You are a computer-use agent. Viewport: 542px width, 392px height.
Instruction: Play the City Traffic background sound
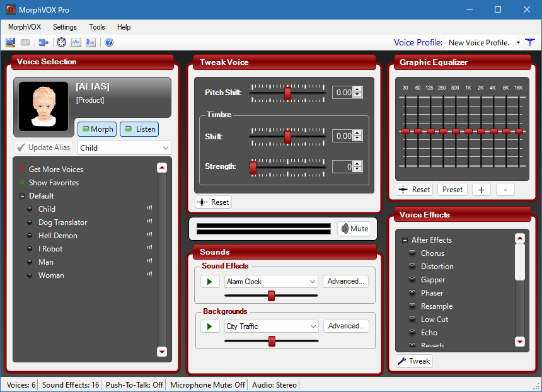click(210, 326)
